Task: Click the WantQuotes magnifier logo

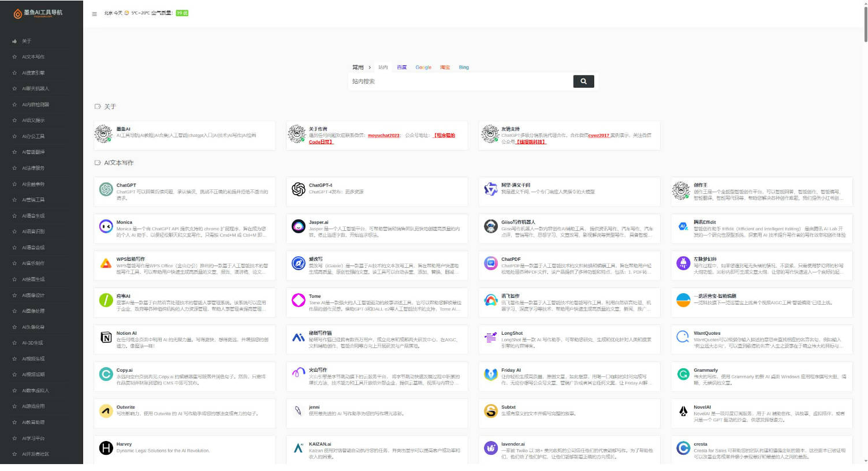Action: click(683, 337)
